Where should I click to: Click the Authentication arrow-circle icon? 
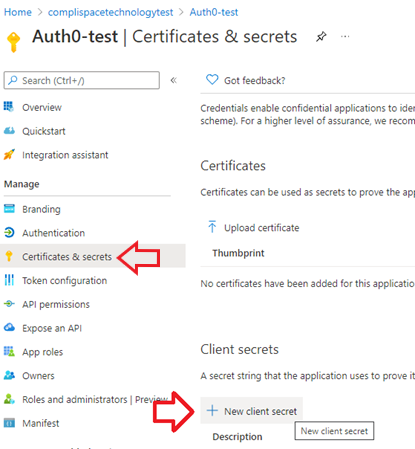point(9,233)
